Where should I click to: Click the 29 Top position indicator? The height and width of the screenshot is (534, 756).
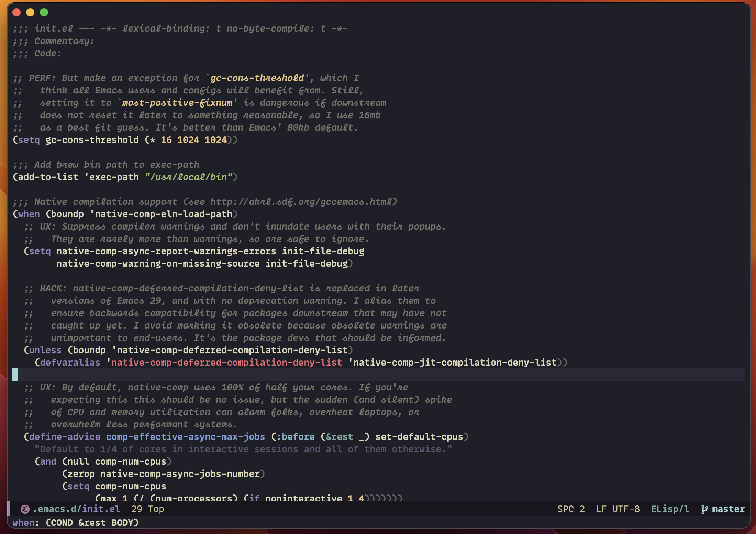[148, 509]
